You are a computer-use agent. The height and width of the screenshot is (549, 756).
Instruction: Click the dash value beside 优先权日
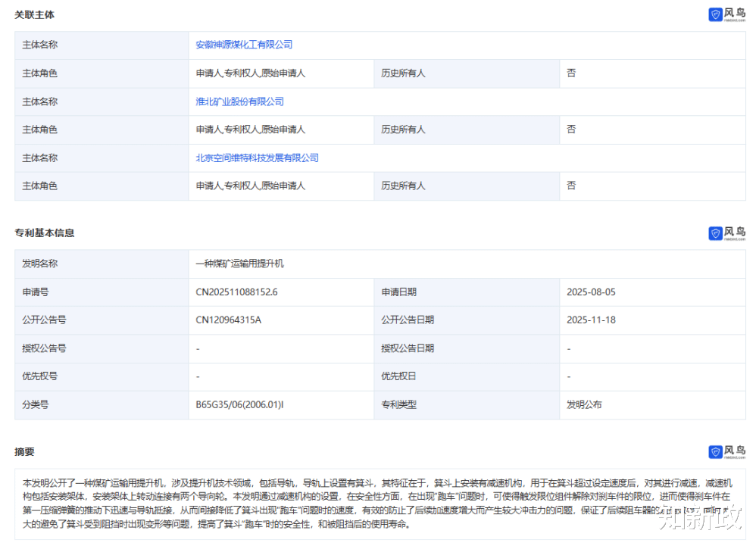tap(569, 377)
